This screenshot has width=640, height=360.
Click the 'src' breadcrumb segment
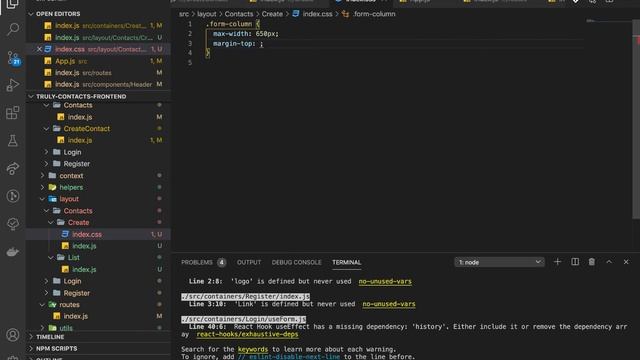184,14
